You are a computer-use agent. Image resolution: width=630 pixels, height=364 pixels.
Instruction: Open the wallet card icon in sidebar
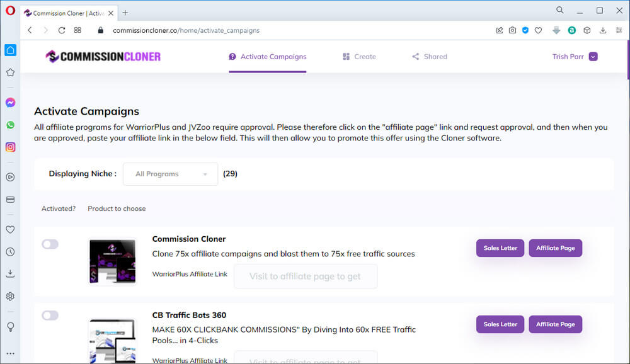click(11, 200)
